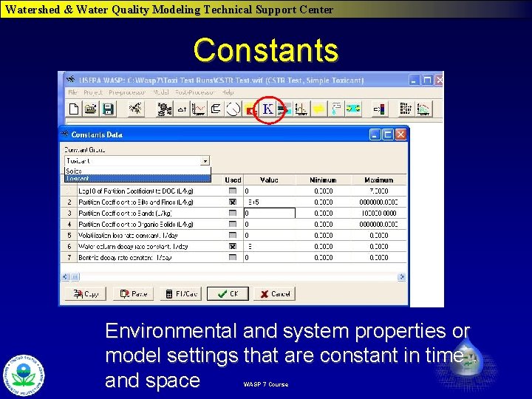Check Used for Partition Coefficient to Sands
The width and height of the screenshot is (532, 399).
233,213
